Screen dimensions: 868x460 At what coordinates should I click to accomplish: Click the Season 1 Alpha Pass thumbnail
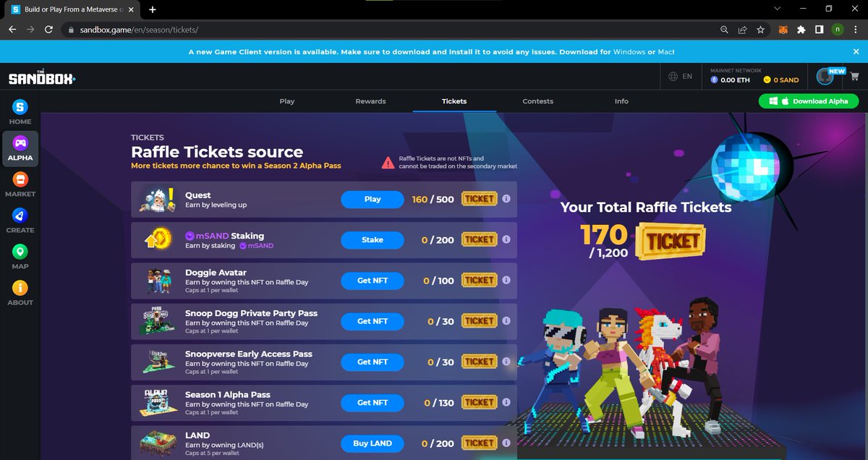click(x=157, y=403)
